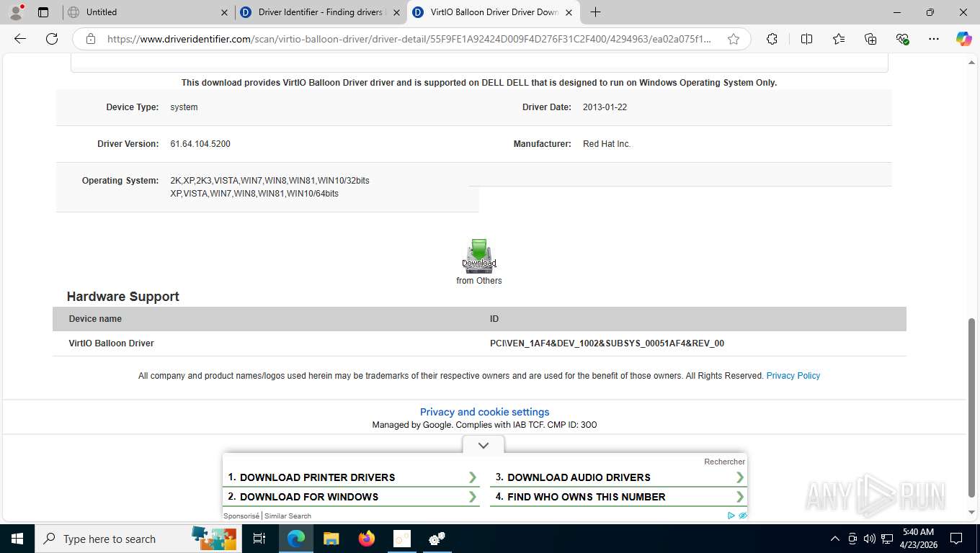Open Edge Settings and more ellipsis

tap(934, 39)
